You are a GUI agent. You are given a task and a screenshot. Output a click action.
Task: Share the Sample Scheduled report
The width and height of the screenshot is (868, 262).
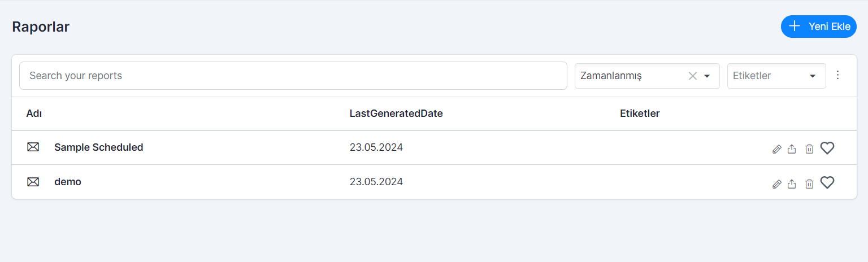coord(792,149)
